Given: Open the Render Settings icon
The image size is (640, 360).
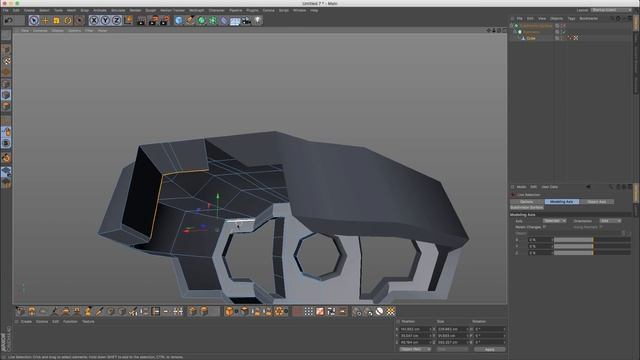Looking at the screenshot, I should tap(165, 20).
